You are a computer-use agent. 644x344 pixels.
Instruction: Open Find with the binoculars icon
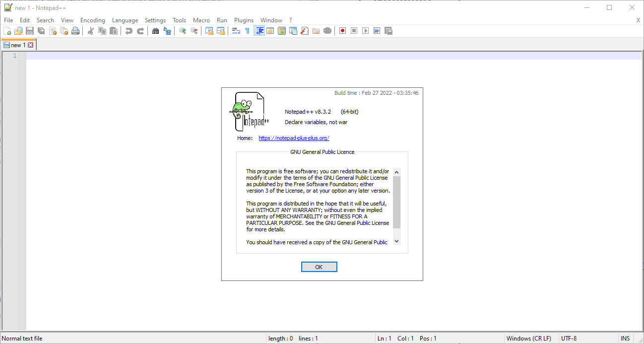155,30
